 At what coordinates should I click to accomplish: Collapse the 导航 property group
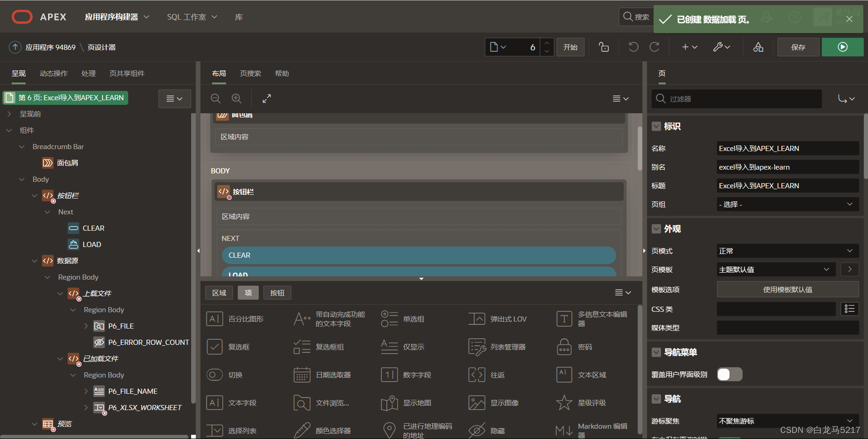[656, 399]
